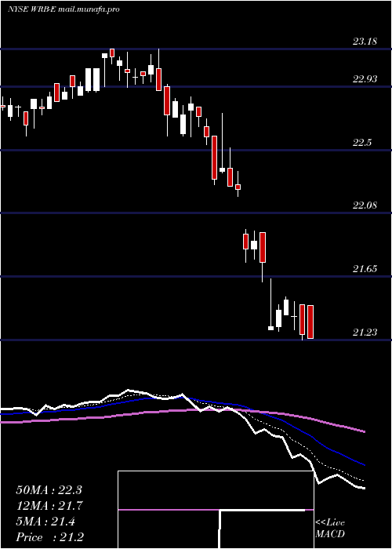This screenshot has height=549, width=392.
Task: Click the 21.23 price level label
Action: (x=365, y=333)
